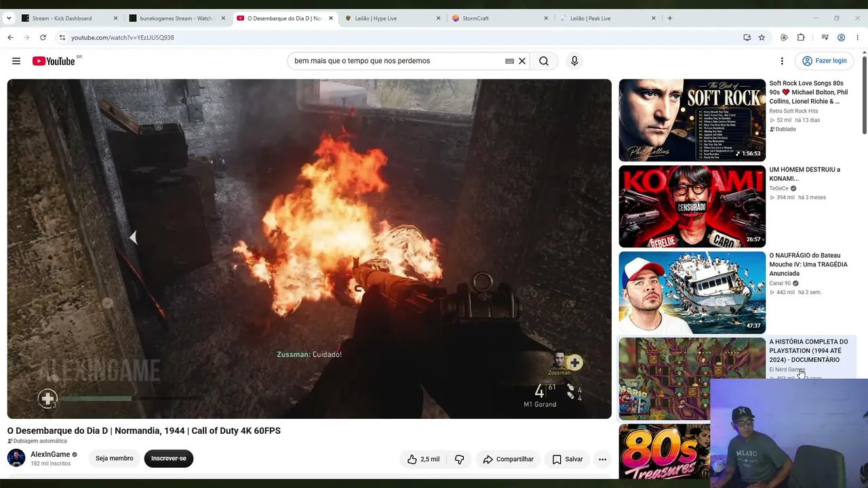Share the video via Compartilhar
868x488 pixels.
[508, 459]
